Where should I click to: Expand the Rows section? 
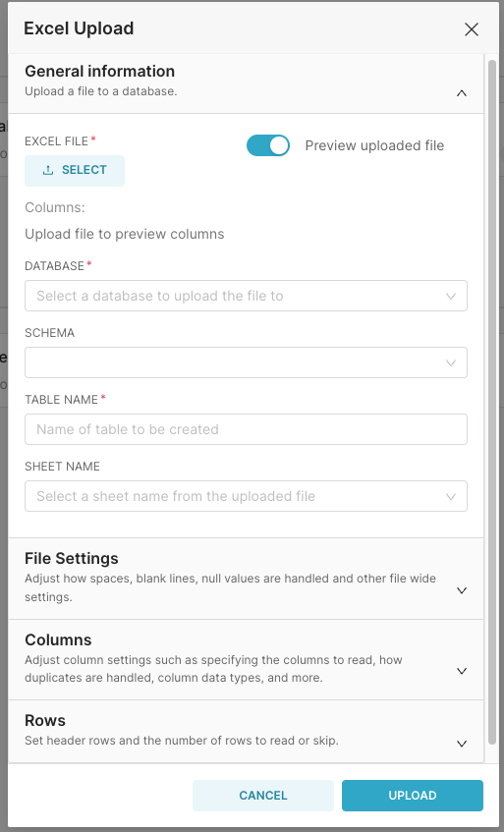pyautogui.click(x=246, y=732)
